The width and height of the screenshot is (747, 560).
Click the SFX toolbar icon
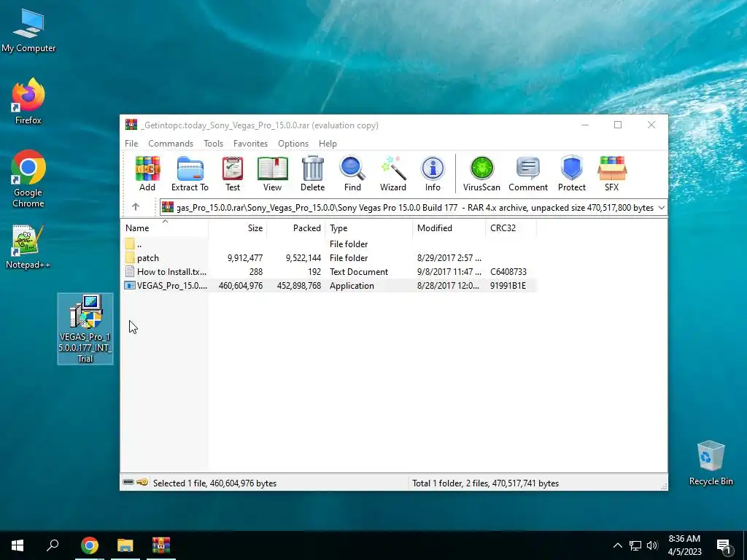(612, 174)
